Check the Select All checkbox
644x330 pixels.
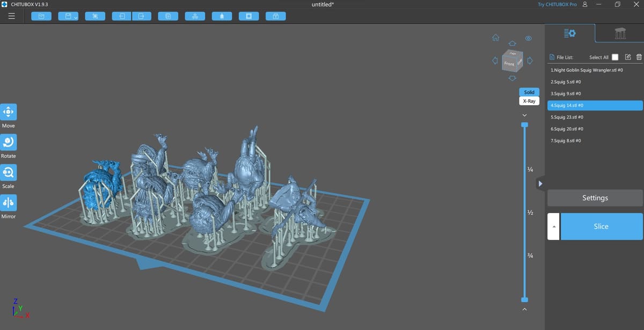pos(615,57)
